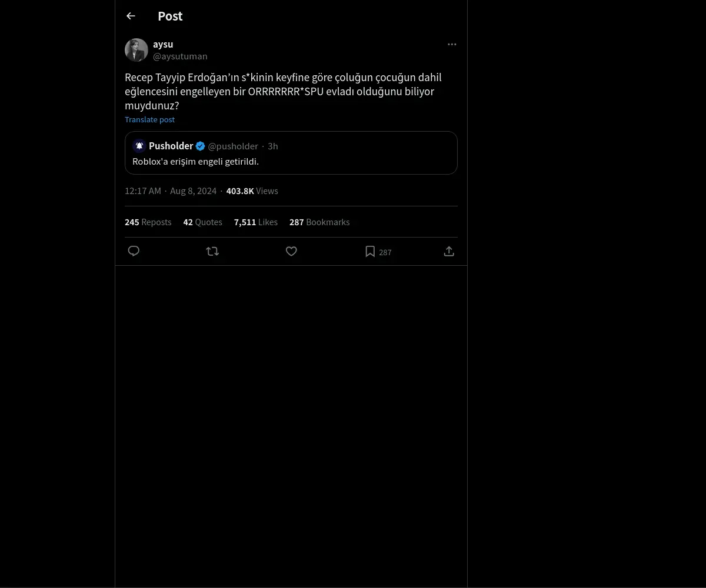Image resolution: width=706 pixels, height=588 pixels.
Task: Open the reply comment icon
Action: point(134,251)
